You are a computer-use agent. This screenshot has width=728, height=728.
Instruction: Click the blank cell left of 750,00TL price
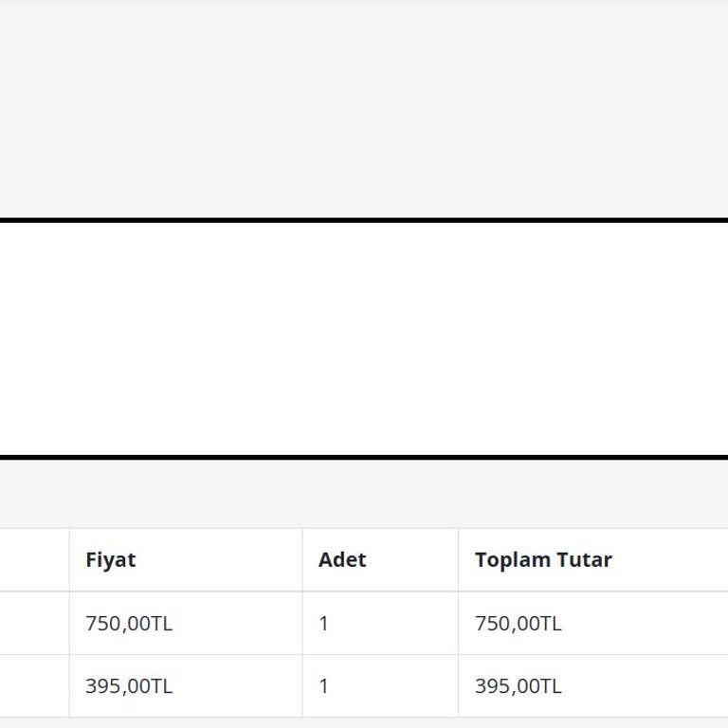point(34,623)
